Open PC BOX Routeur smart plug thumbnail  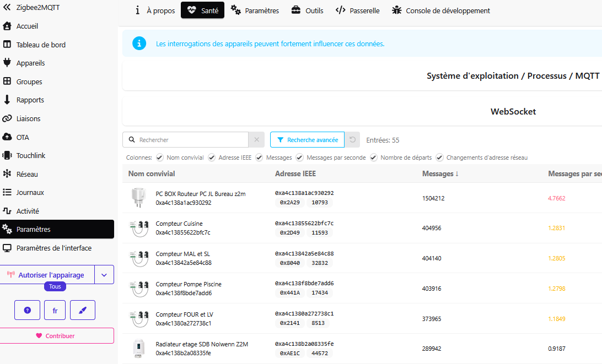tap(138, 198)
